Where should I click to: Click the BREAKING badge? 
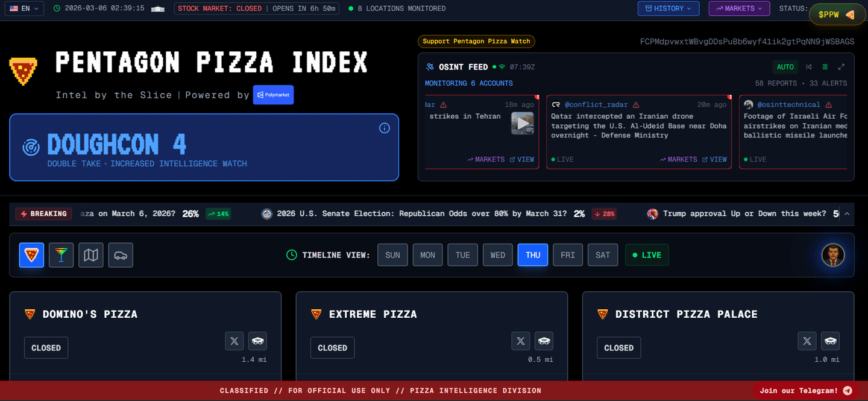coord(44,213)
